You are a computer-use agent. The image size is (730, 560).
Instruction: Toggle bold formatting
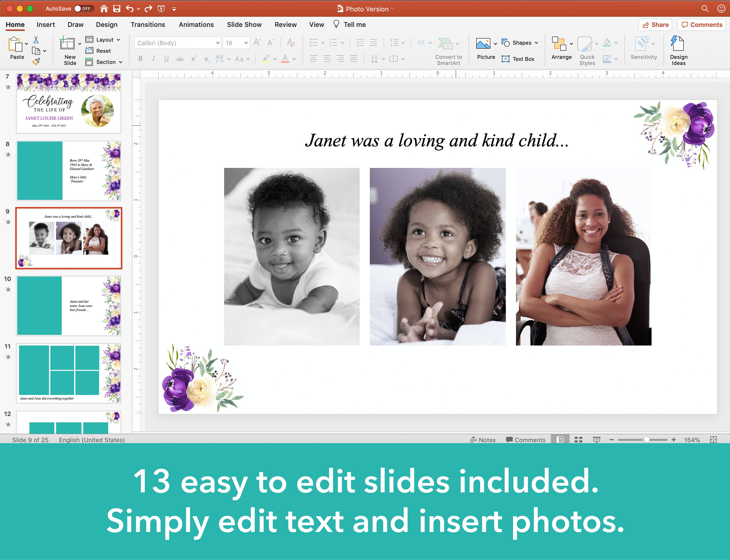(x=140, y=59)
